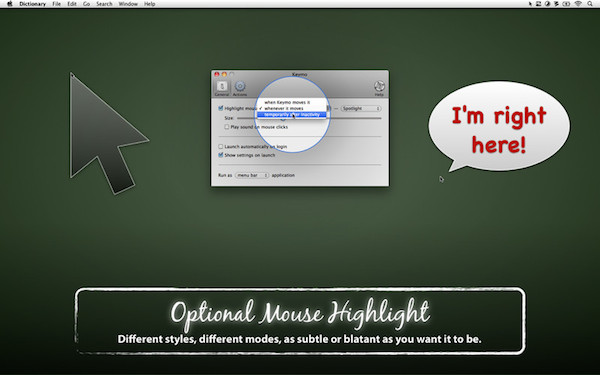Switch to the Actions preferences pane

[240, 88]
